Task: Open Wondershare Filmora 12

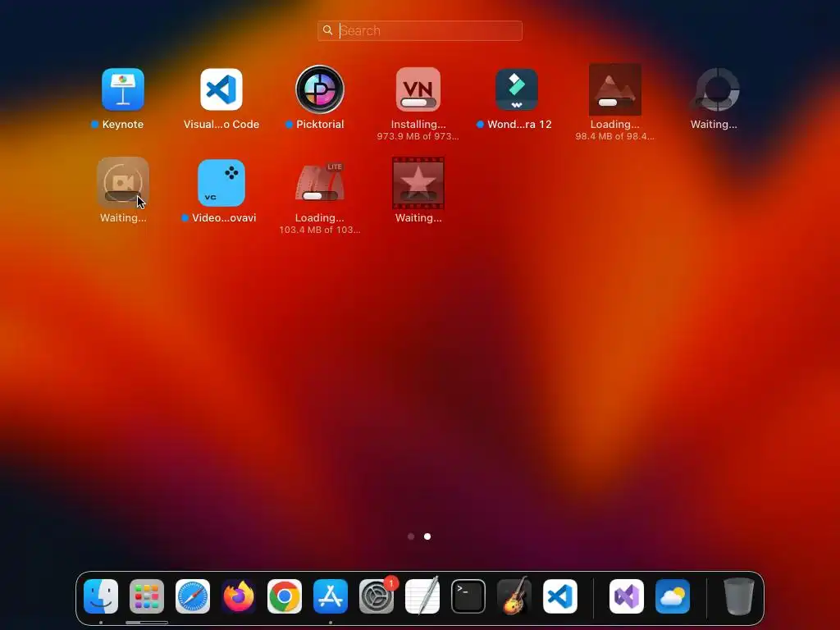Action: click(x=517, y=89)
